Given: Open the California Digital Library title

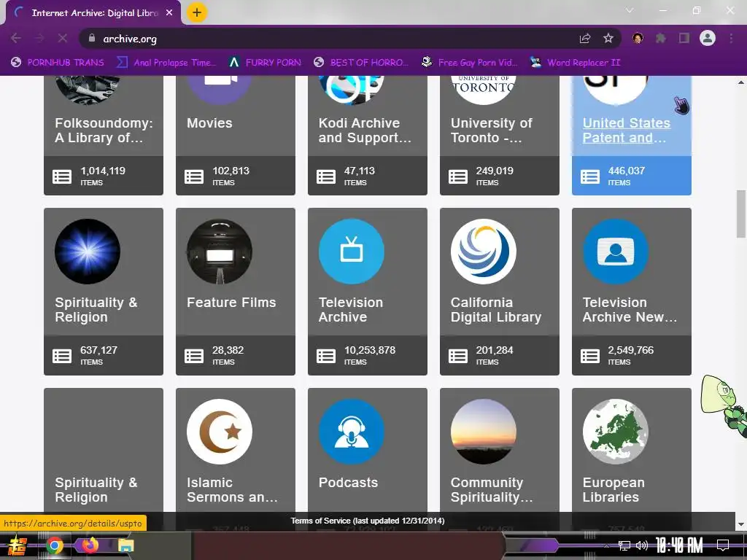Looking at the screenshot, I should 496,309.
